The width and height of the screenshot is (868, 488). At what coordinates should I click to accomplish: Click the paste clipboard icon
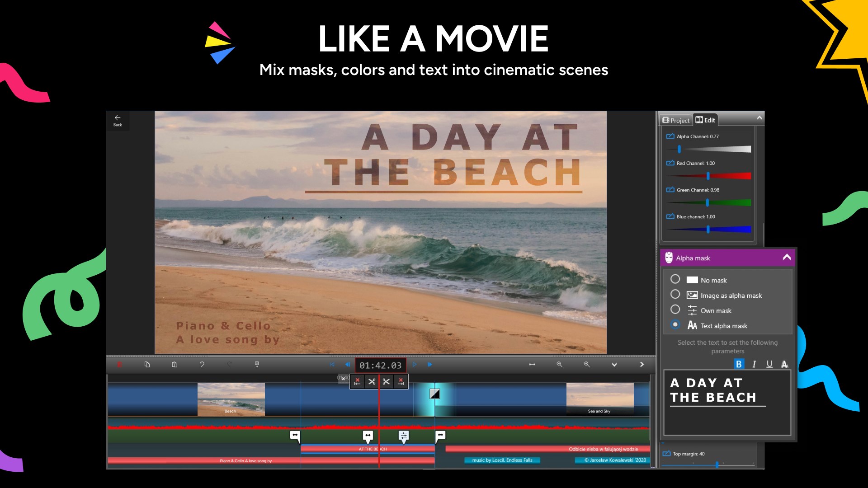pyautogui.click(x=175, y=365)
